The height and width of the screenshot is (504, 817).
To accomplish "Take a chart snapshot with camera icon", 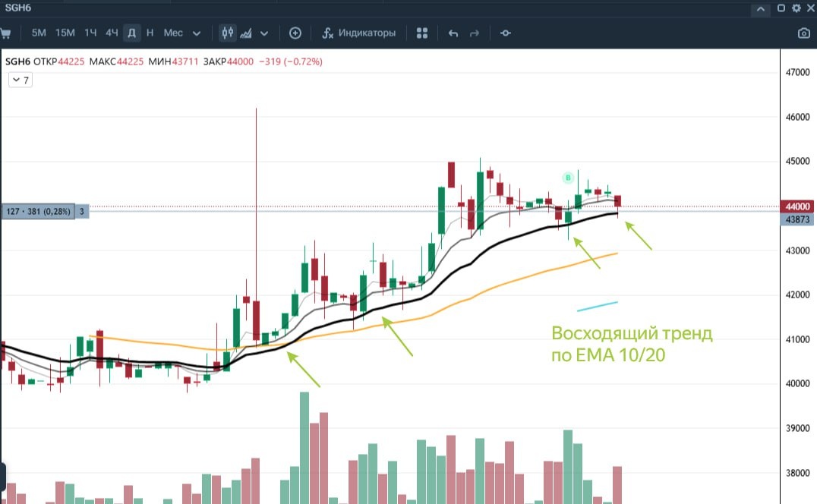I will 804,33.
